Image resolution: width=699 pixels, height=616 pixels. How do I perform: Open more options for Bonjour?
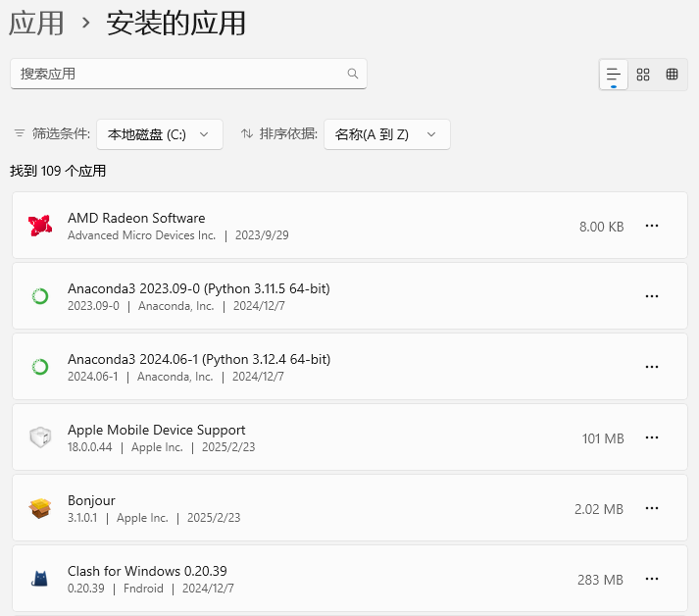click(652, 508)
